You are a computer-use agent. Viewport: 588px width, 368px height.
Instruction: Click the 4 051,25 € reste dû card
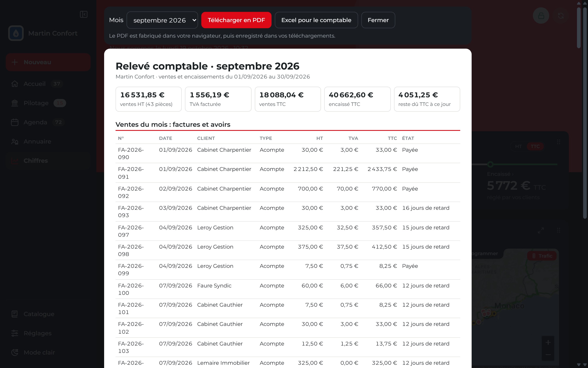click(x=427, y=99)
